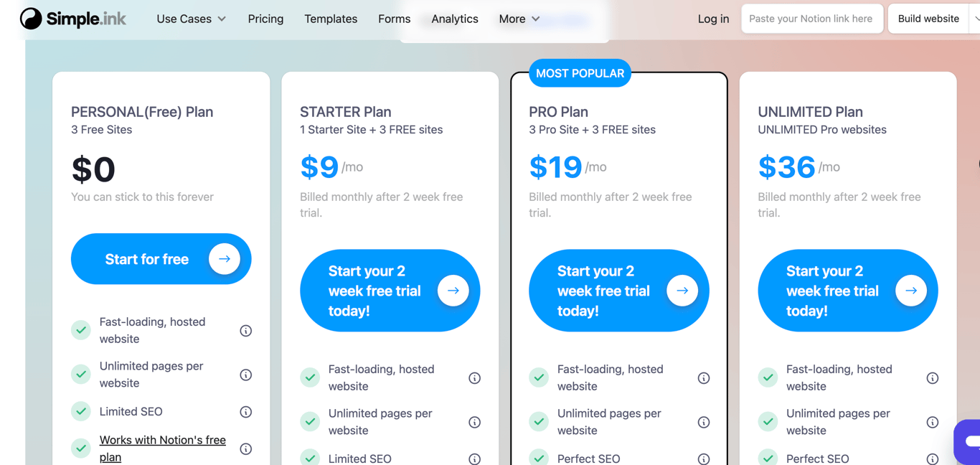Click green checkmark beside Unlimited pages on PERSONAL plan
980x465 pixels.
[x=80, y=374]
